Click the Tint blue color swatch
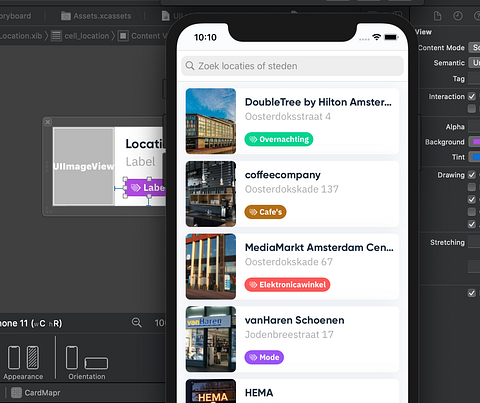480x403 pixels. 474,157
